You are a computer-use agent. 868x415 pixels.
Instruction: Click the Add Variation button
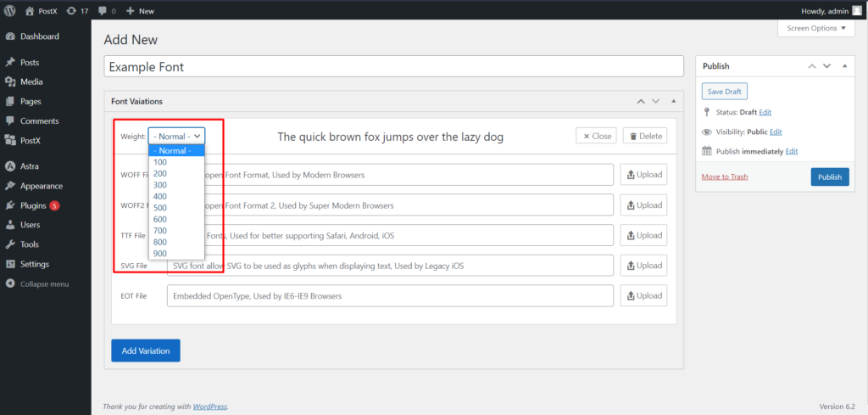tap(146, 351)
